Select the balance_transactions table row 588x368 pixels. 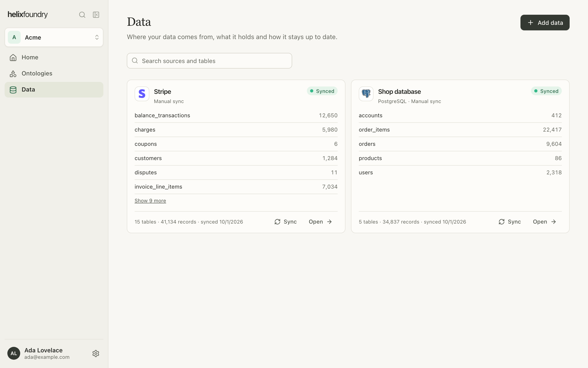(236, 115)
